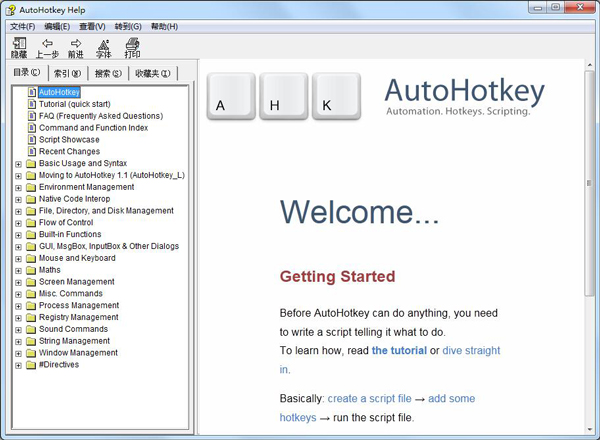This screenshot has width=600, height=440.
Task: Click the 上一步 (Back) arrow icon
Action: pyautogui.click(x=47, y=44)
